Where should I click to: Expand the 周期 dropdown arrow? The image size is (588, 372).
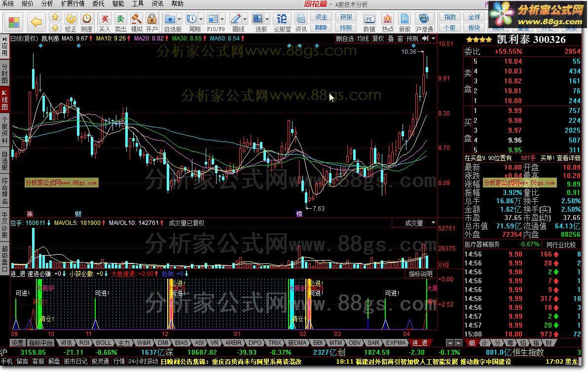201,19
